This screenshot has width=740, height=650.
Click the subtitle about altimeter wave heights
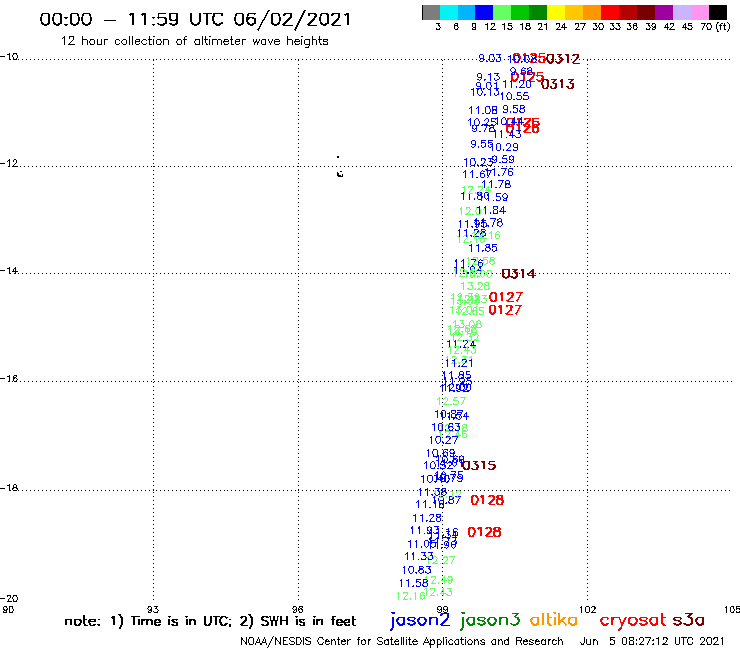click(194, 41)
